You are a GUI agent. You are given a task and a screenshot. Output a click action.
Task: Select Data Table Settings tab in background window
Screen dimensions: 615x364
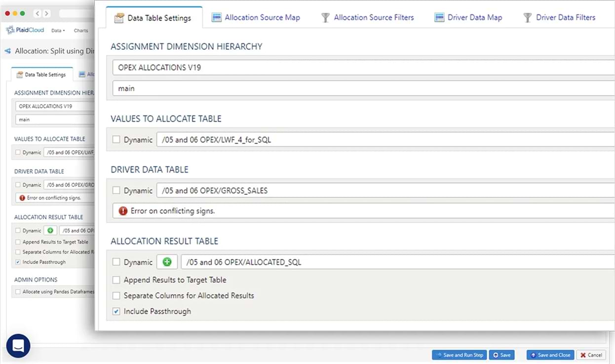point(41,74)
